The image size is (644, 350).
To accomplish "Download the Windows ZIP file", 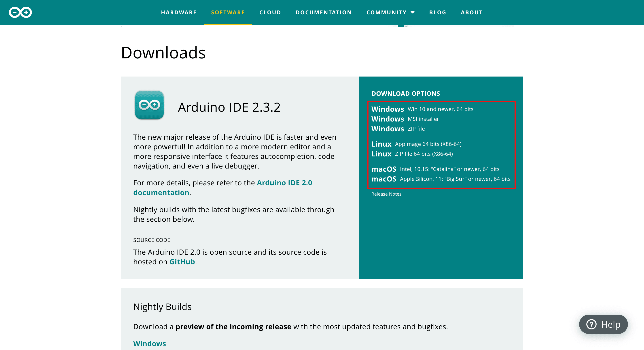I will coord(398,129).
